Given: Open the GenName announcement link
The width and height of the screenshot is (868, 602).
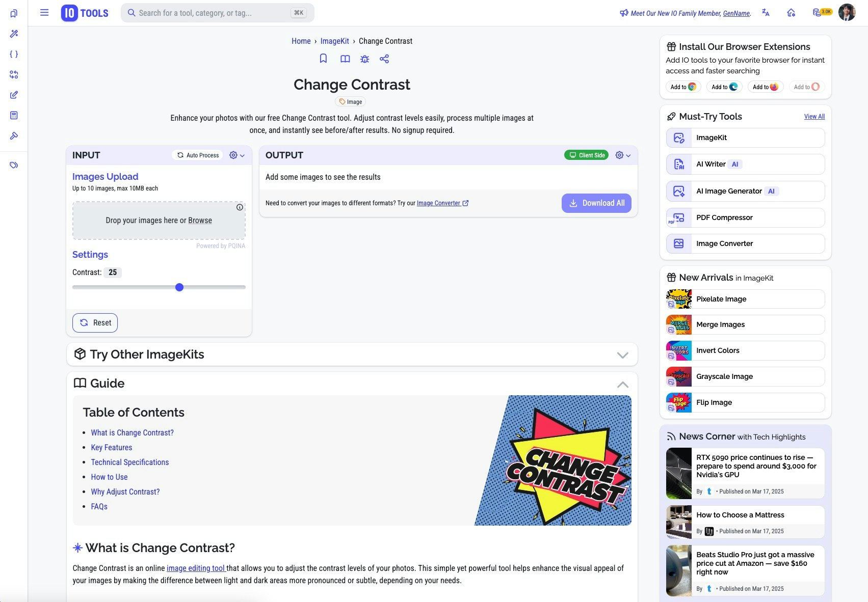Looking at the screenshot, I should pyautogui.click(x=736, y=13).
